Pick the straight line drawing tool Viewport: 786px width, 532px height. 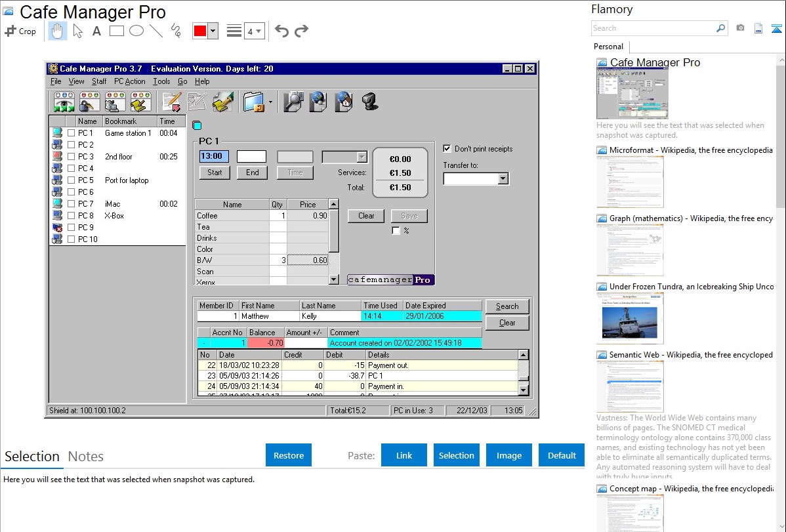(x=156, y=31)
